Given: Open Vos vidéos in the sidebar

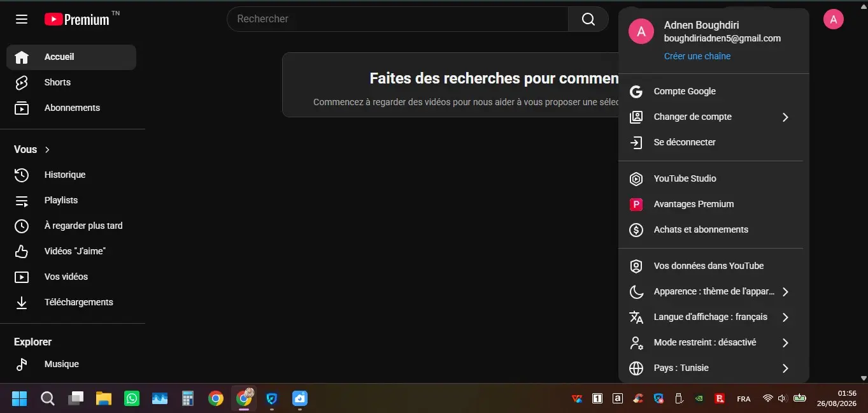Looking at the screenshot, I should coord(71,277).
